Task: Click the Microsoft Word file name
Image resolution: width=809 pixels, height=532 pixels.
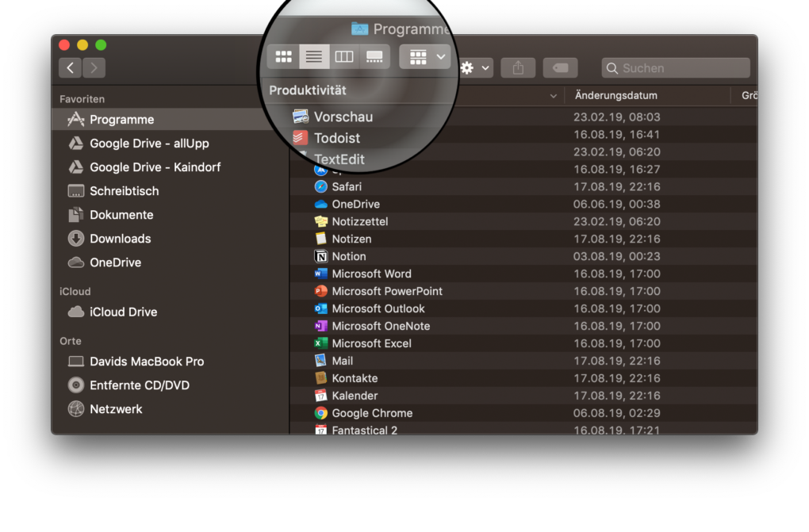Action: [x=371, y=274]
